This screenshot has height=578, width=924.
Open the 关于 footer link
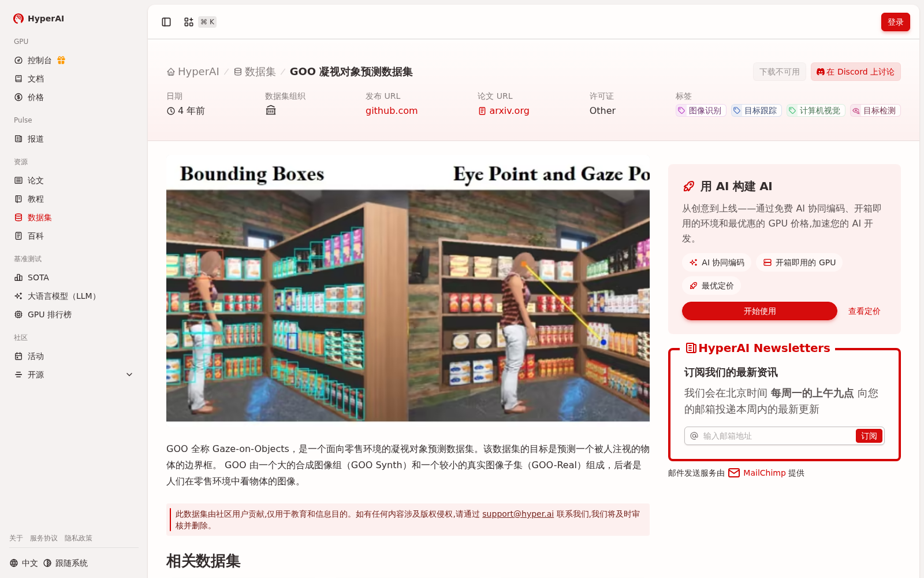[16, 538]
